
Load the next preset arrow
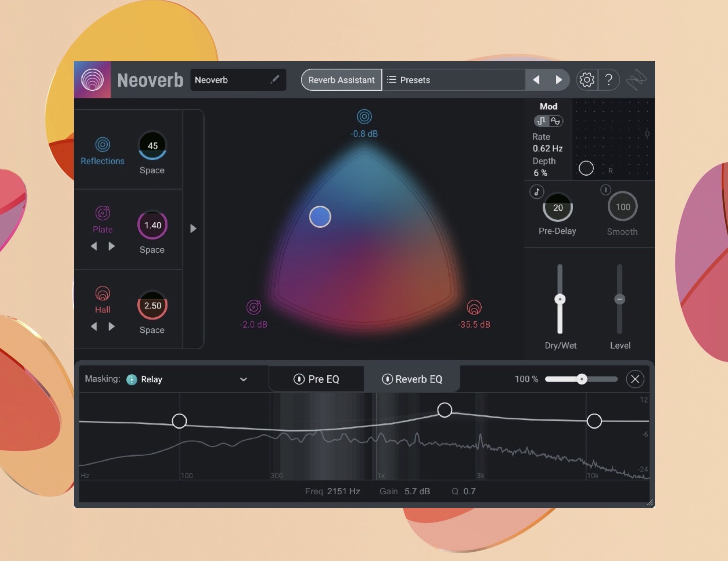tap(559, 80)
